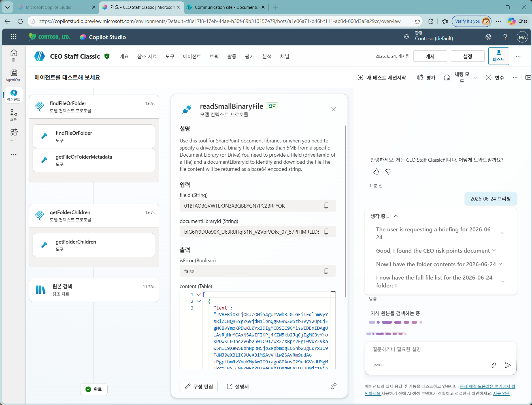Viewport: 532px width, 405px height.
Task: Open the 도구 tools sidebar icon
Action: 14,135
